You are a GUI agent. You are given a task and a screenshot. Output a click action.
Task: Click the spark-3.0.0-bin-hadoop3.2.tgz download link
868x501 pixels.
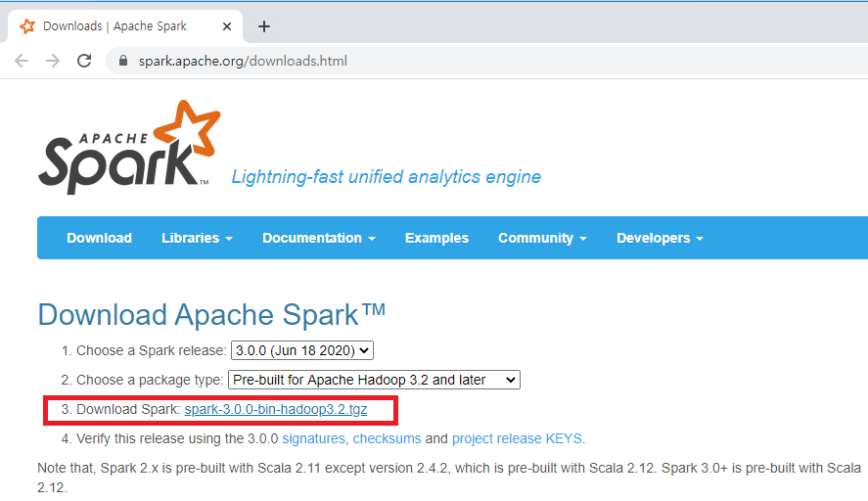click(276, 409)
